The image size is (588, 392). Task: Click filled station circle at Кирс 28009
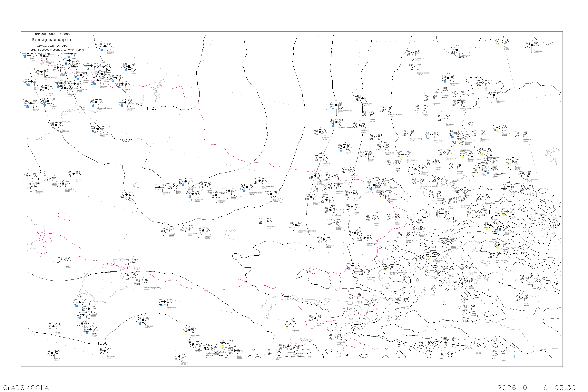pyautogui.click(x=129, y=66)
